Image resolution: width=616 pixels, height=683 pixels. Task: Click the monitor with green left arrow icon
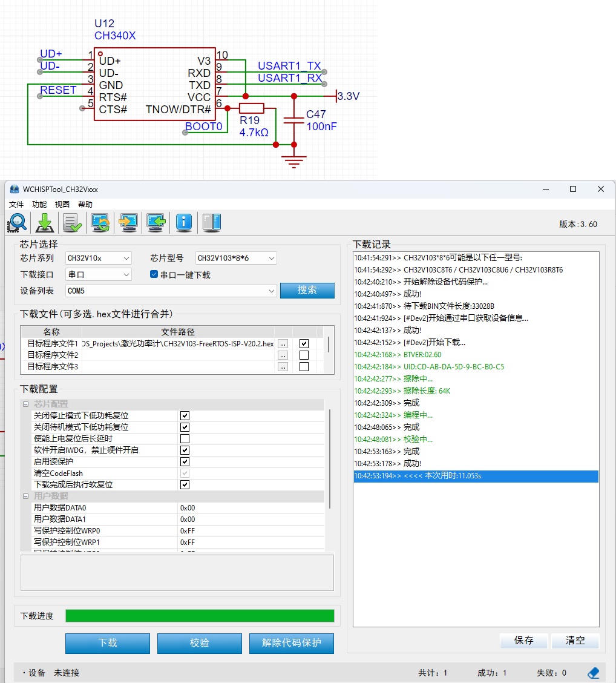pos(156,223)
